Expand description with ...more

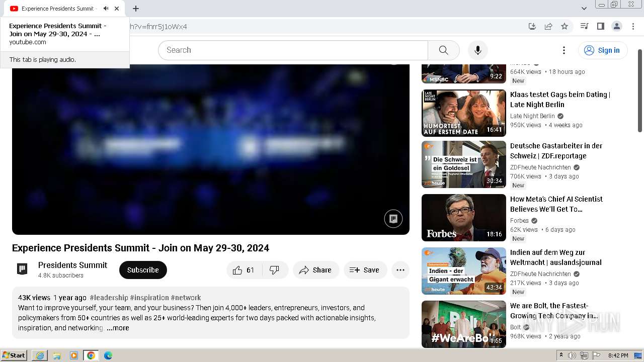(x=118, y=328)
